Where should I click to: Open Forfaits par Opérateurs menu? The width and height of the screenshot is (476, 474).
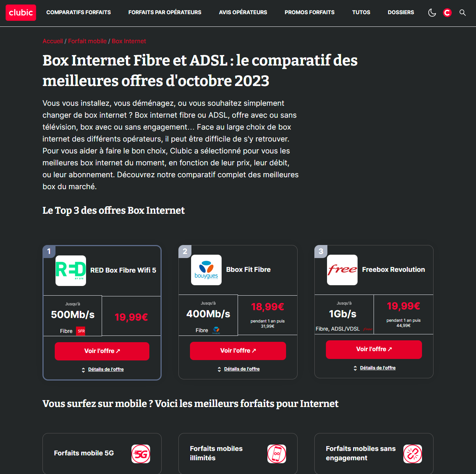(x=165, y=12)
